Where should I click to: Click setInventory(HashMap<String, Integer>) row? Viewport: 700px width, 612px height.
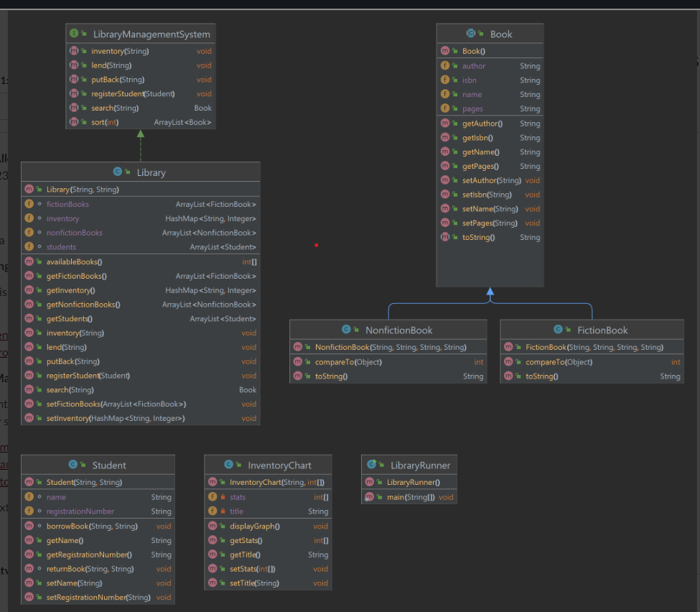pyautogui.click(x=141, y=418)
